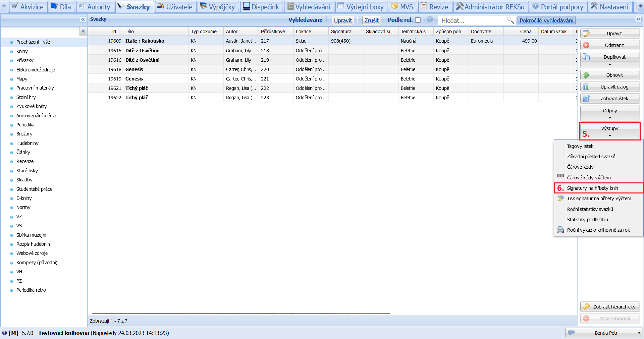
Task: Click Zobrazit lístek button
Action: click(610, 99)
